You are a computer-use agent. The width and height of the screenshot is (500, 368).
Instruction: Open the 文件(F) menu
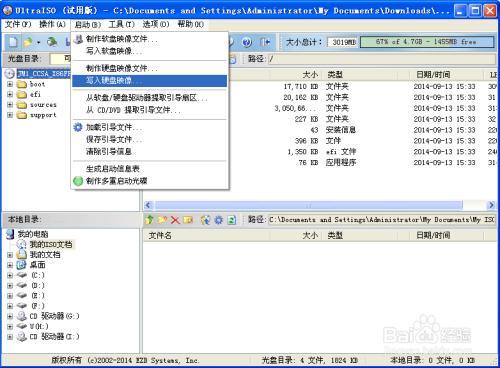(x=18, y=24)
